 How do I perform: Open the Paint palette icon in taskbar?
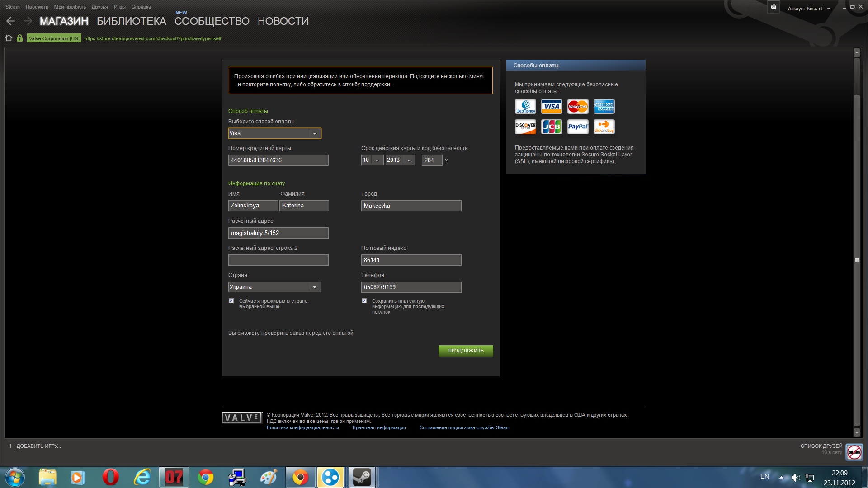[x=269, y=477]
